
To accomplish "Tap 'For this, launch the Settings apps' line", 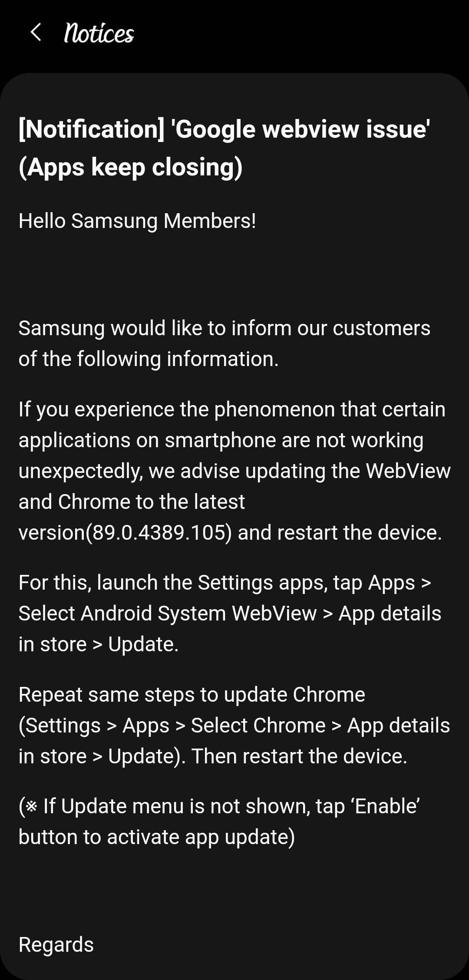I will click(225, 582).
